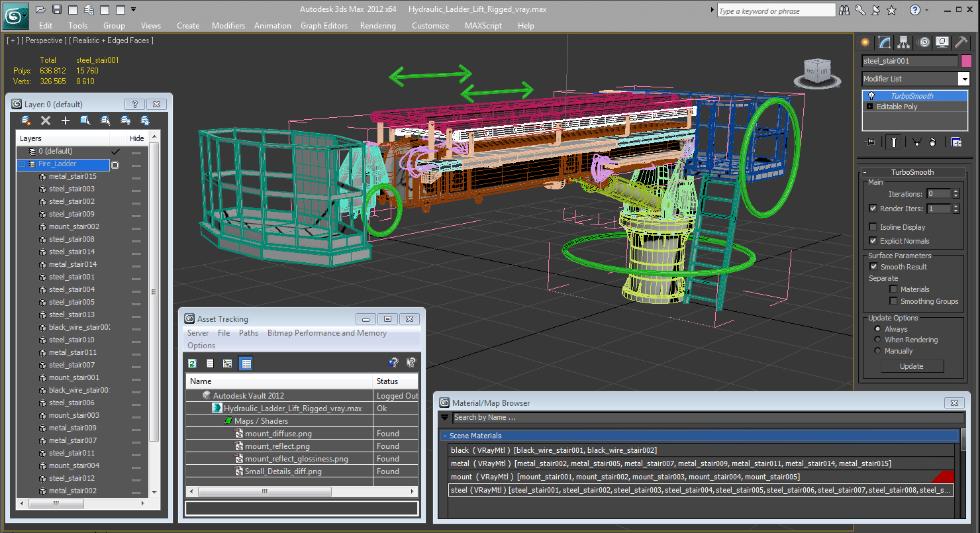Open the Modifier List dropdown

[963, 79]
